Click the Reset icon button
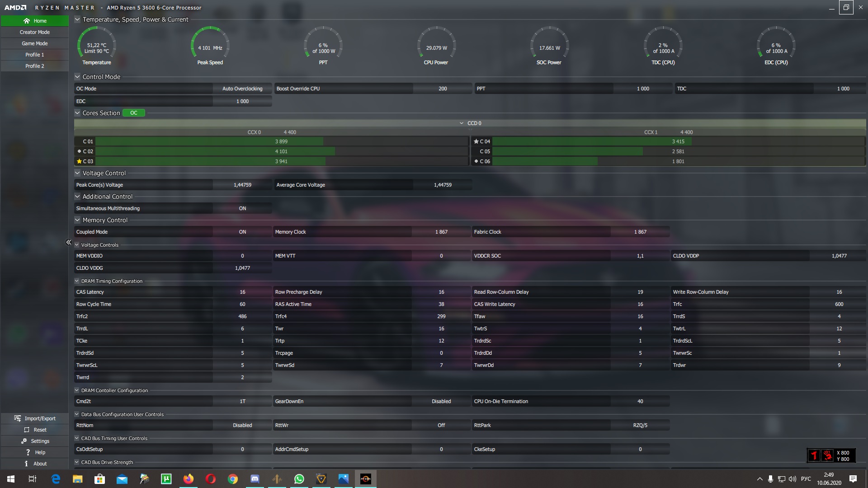Viewport: 868px width, 488px height. click(x=27, y=430)
